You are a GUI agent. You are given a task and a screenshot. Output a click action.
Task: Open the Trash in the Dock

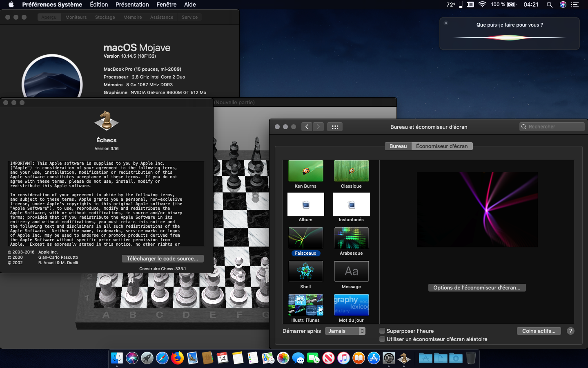471,358
